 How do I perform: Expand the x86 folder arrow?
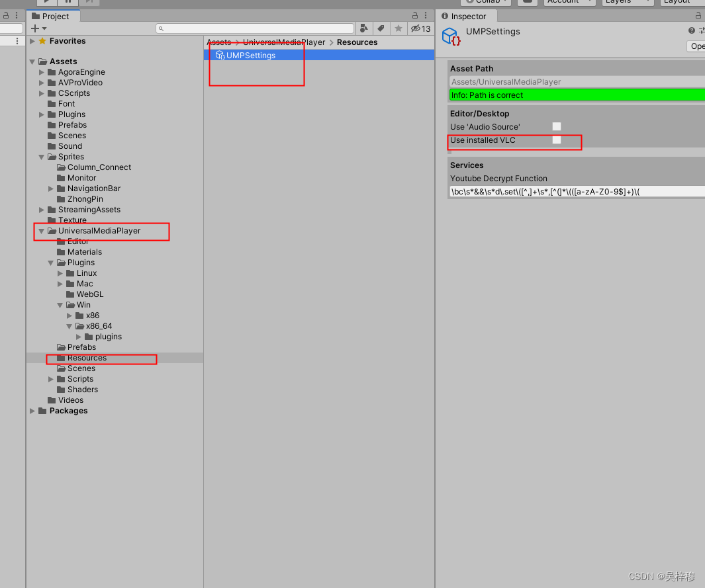(70, 315)
